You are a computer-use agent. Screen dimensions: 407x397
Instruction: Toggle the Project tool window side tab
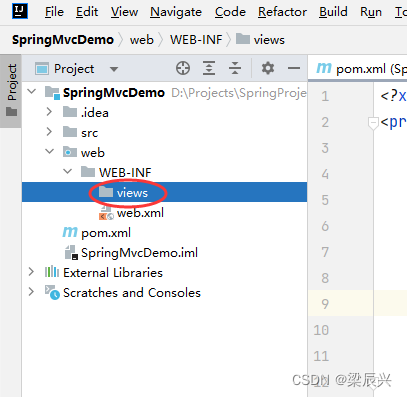[11, 90]
